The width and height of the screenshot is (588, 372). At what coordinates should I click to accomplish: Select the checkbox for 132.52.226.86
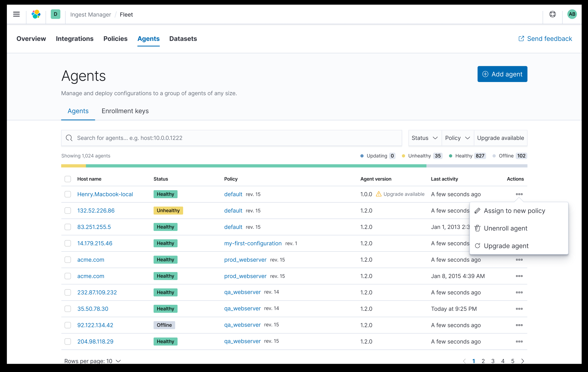point(68,210)
